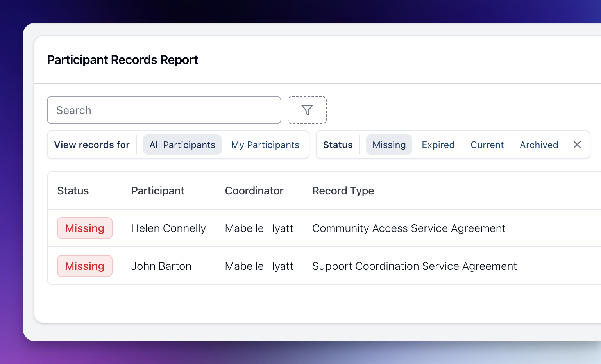
Task: Select the Expired status filter
Action: (x=438, y=145)
